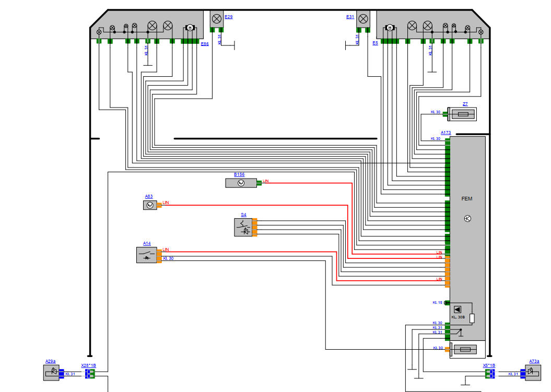Open the X28*1B connector link
This screenshot has width=551, height=392.
pos(88,366)
